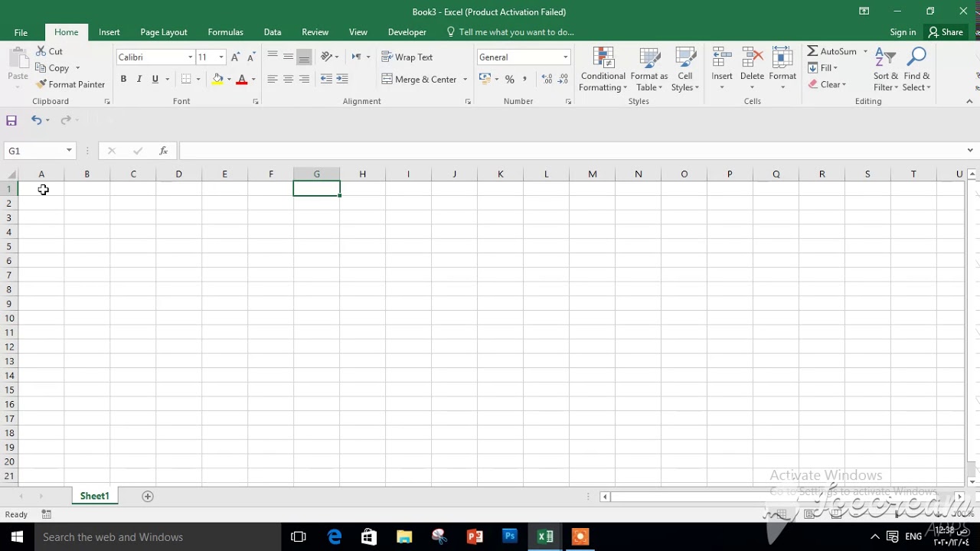980x551 pixels.
Task: Increase font size with larger A
Action: pos(235,57)
